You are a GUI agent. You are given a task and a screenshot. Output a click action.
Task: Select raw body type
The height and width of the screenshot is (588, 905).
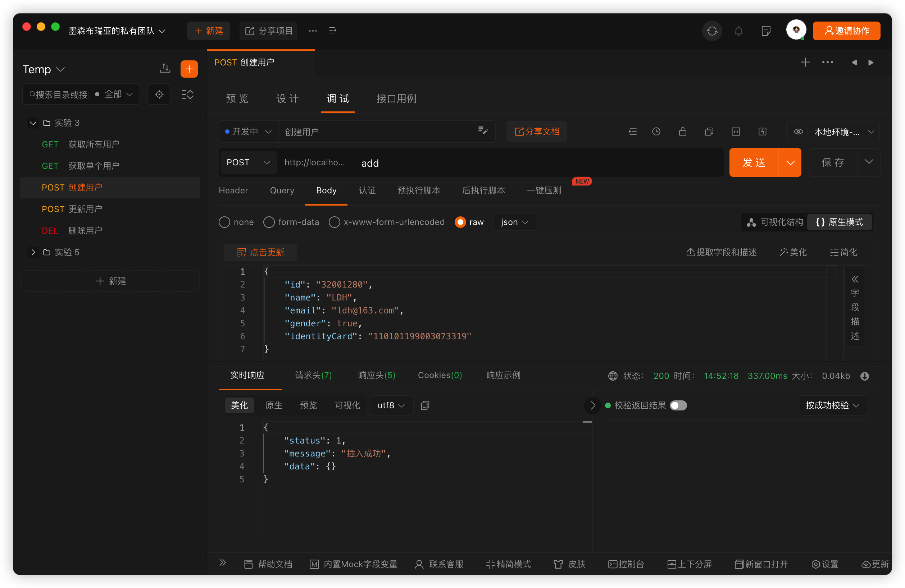click(460, 222)
